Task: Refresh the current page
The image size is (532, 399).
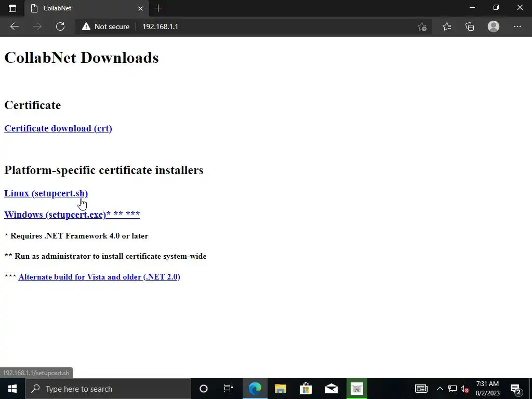Action: (60, 26)
